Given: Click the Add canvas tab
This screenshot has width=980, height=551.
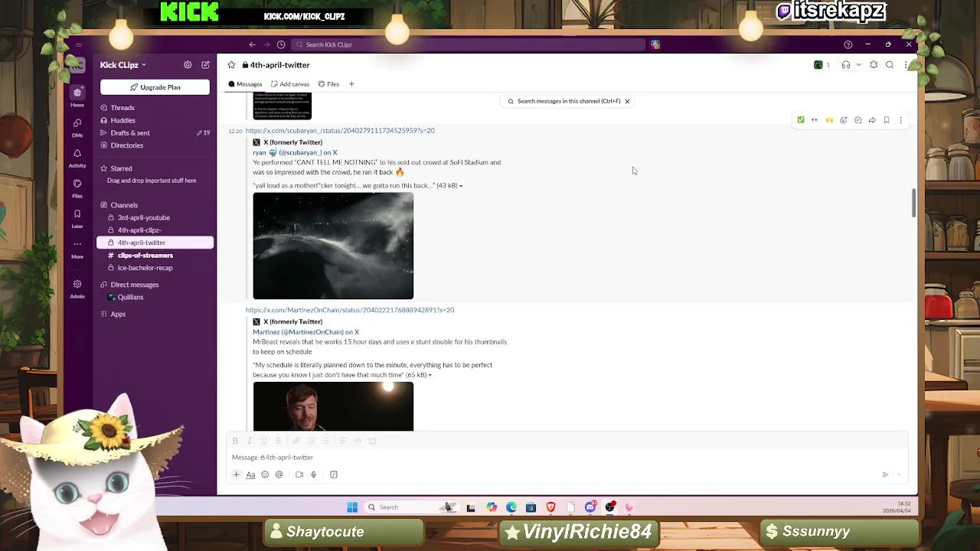Looking at the screenshot, I should [x=290, y=84].
